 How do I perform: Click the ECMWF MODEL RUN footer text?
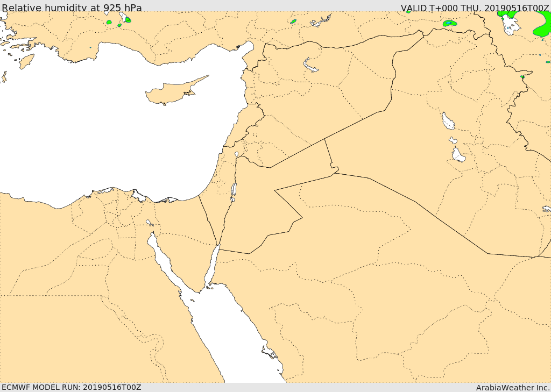pos(72,387)
